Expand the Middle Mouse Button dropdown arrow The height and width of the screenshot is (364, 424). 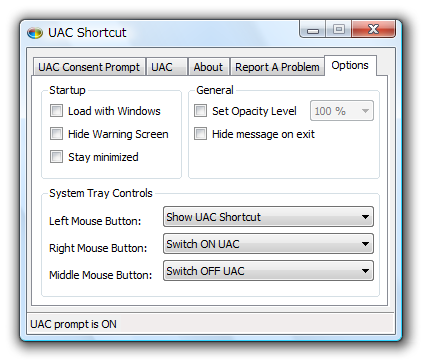[365, 271]
